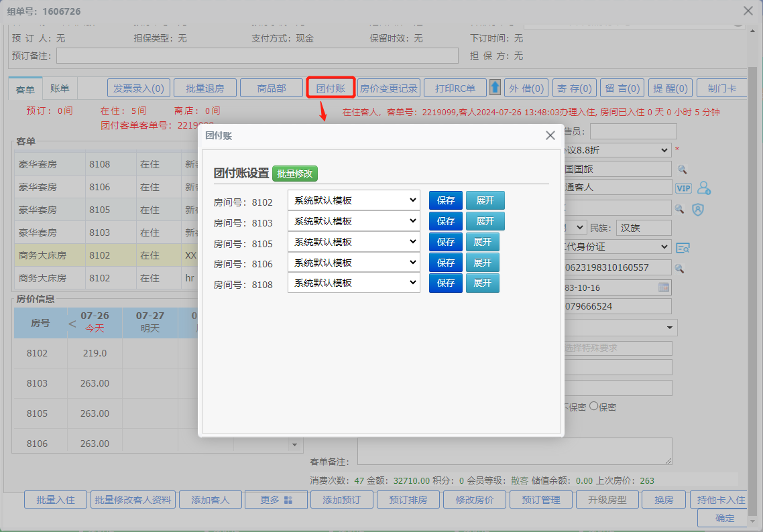Open template dropdown for room 8102
This screenshot has height=532, width=763.
pos(354,200)
